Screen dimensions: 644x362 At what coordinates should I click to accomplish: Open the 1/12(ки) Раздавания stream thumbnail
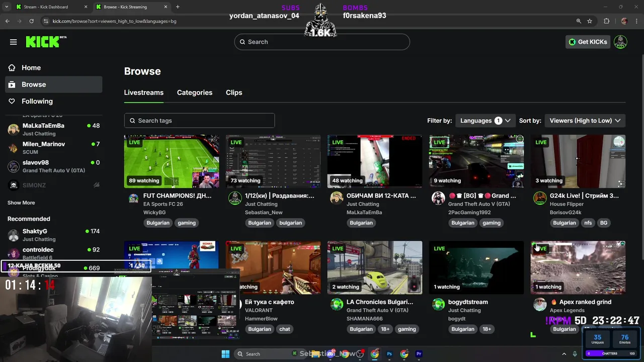273,161
